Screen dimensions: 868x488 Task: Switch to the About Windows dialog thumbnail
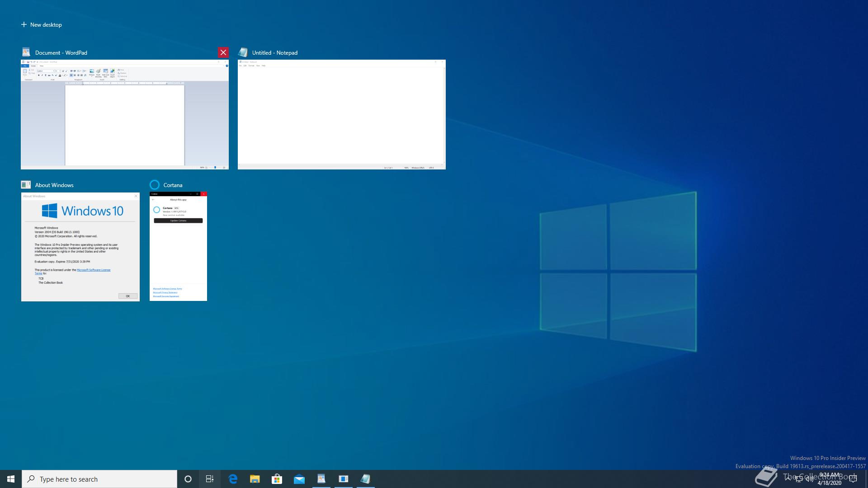[80, 247]
